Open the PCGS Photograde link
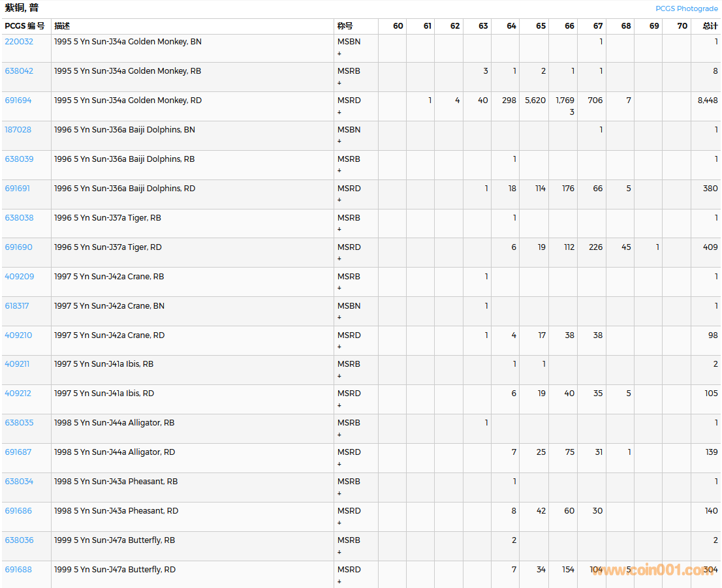This screenshot has height=588, width=722. 686,8
